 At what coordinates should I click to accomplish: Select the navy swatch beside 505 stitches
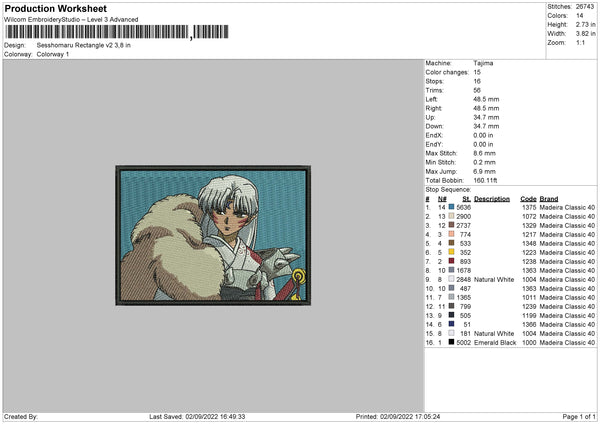(452, 315)
